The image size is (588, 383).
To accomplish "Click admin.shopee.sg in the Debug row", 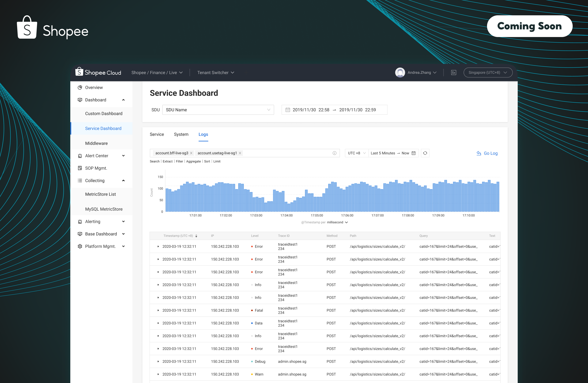I will pyautogui.click(x=292, y=361).
